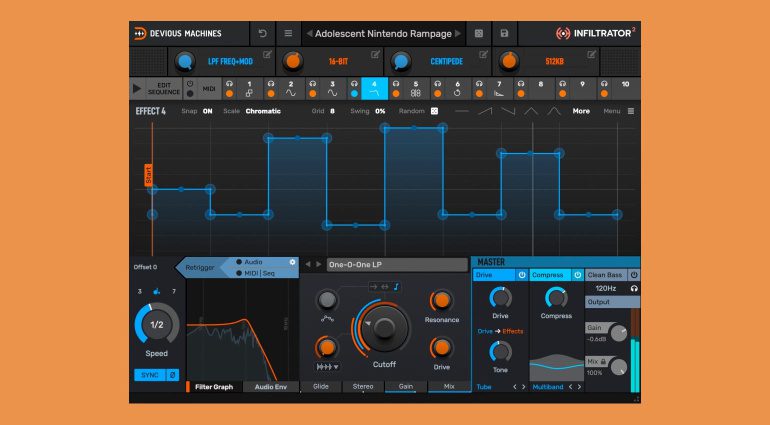
Task: Select MIDI | Seq retrigger option
Action: [255, 273]
